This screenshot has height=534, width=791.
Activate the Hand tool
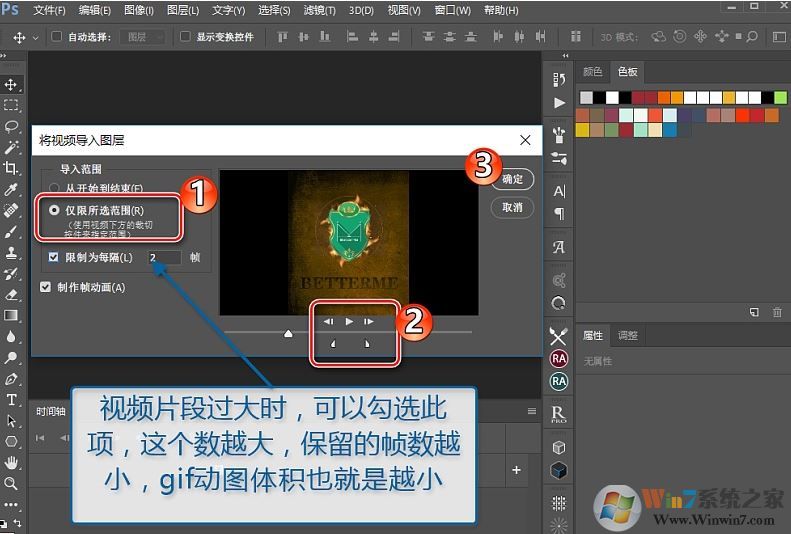tap(11, 462)
